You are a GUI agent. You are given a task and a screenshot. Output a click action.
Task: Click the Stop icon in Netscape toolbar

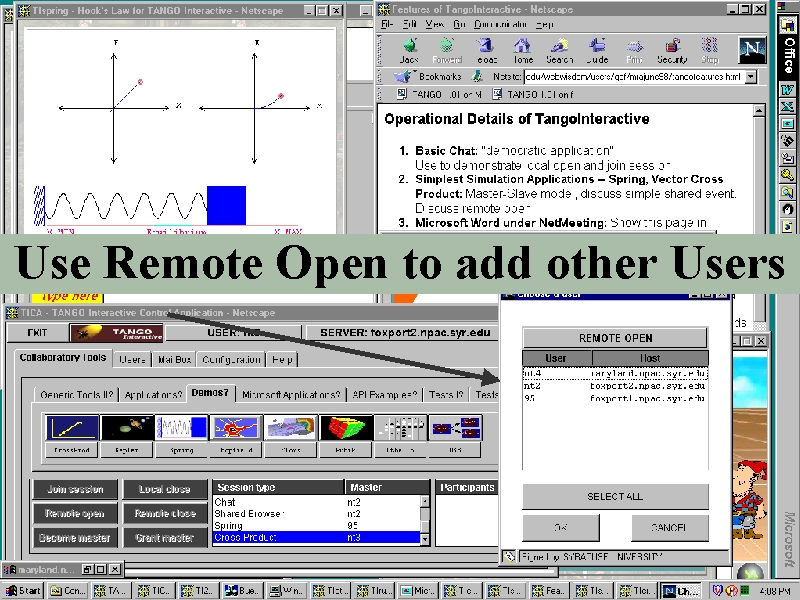(710, 51)
